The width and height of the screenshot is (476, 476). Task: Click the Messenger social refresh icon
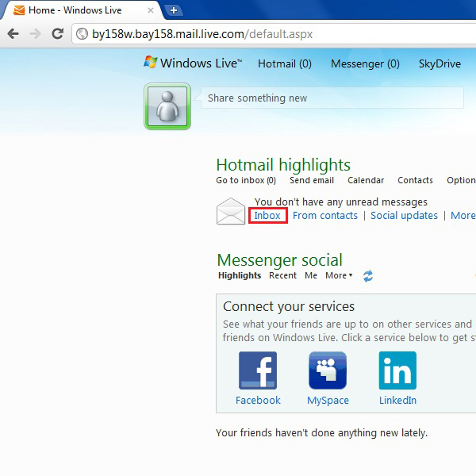(x=368, y=276)
